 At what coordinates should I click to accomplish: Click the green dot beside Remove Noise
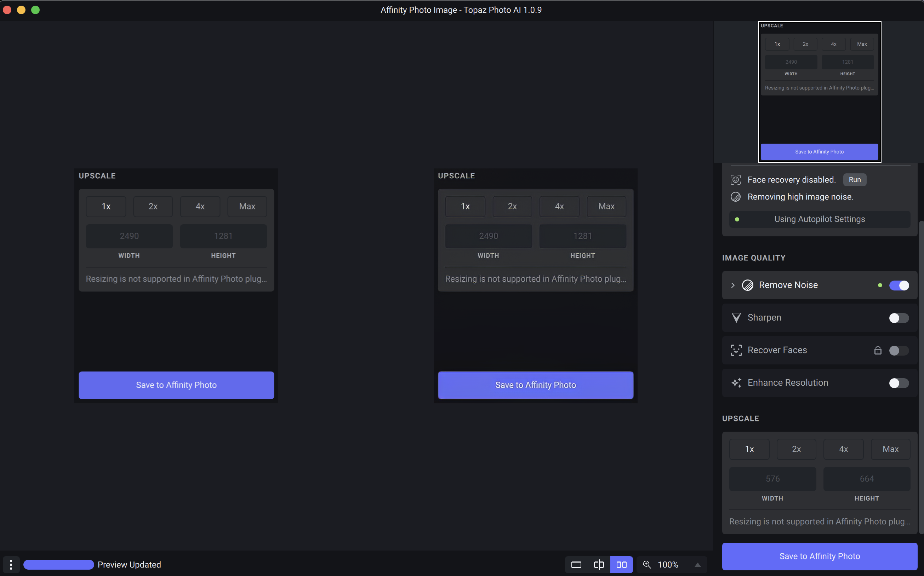[879, 285]
